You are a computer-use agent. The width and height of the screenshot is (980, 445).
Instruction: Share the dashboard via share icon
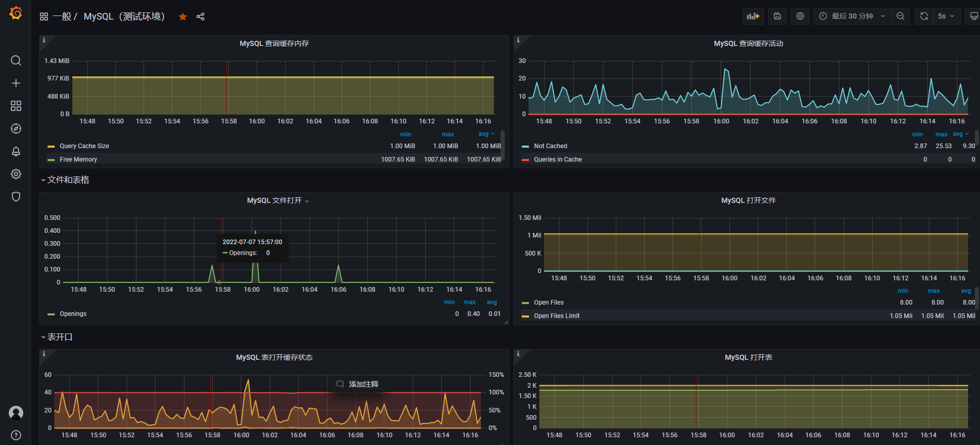tap(200, 17)
